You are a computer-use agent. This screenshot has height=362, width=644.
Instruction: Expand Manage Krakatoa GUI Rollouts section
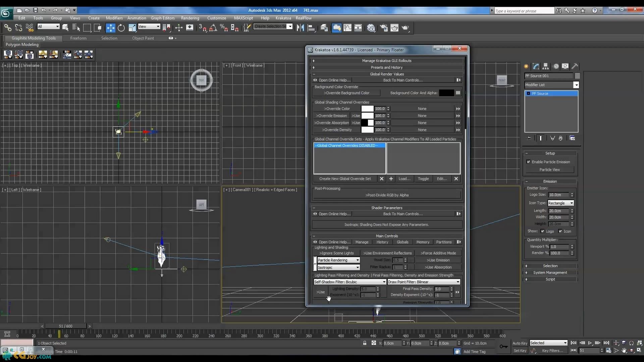click(387, 61)
